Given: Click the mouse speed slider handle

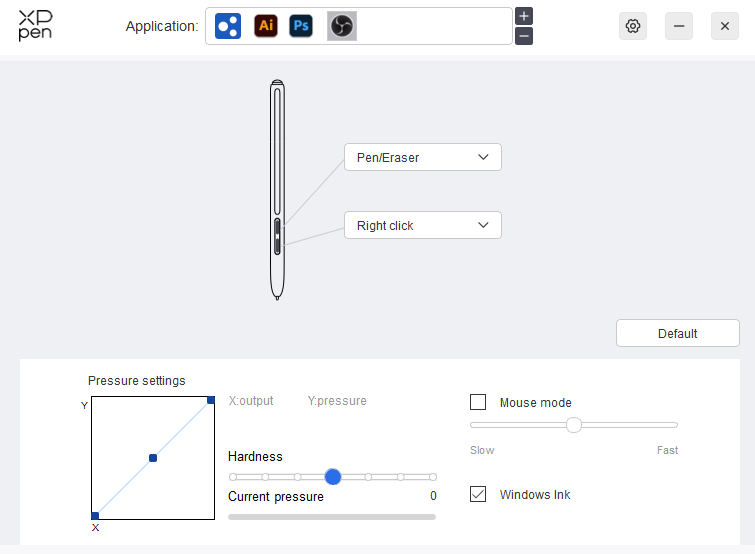Looking at the screenshot, I should pyautogui.click(x=574, y=425).
